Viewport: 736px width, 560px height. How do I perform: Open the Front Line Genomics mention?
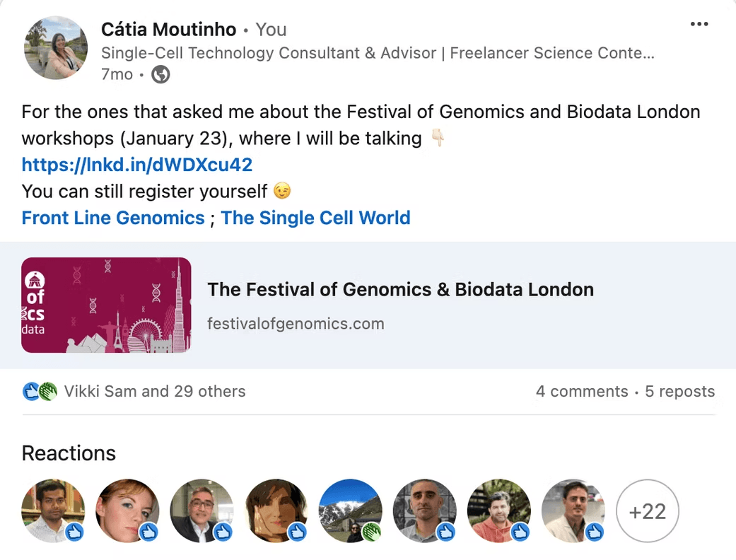pos(113,218)
